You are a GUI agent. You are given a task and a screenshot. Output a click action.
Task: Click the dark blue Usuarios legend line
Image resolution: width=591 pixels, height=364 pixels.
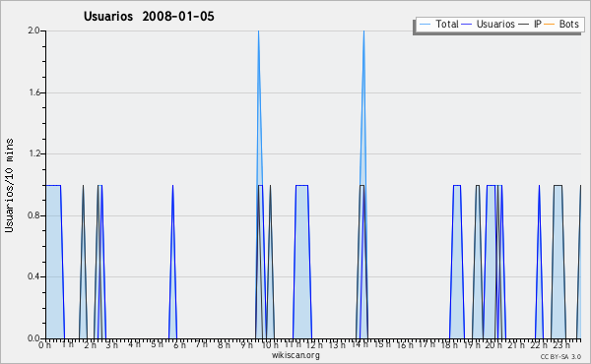pyautogui.click(x=467, y=25)
